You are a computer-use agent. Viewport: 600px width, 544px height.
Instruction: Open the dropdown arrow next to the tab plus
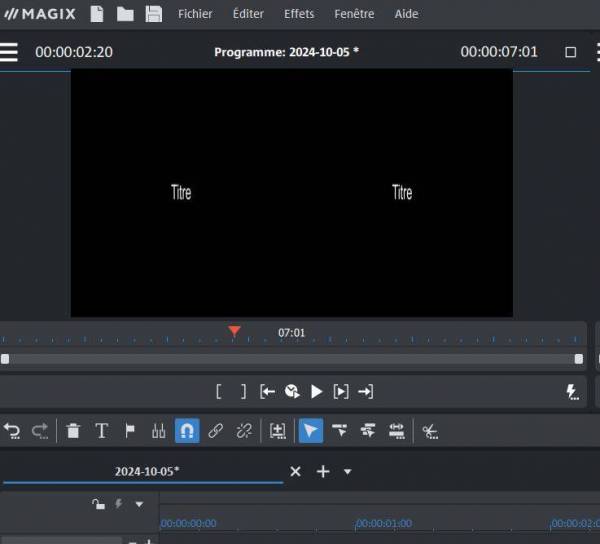[347, 472]
